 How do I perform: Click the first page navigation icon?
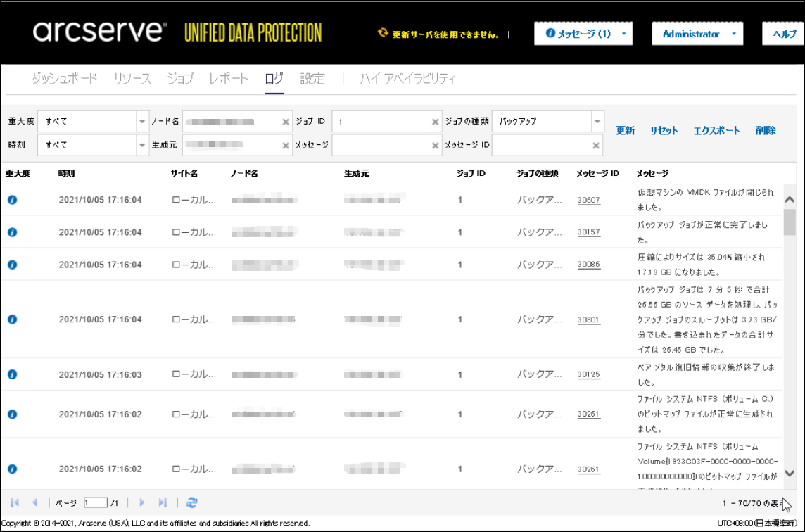point(15,502)
